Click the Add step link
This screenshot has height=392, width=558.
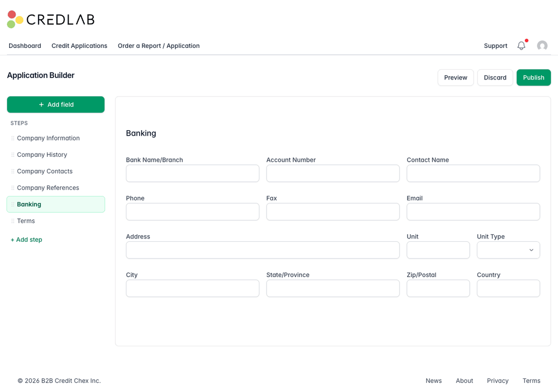[x=26, y=240]
